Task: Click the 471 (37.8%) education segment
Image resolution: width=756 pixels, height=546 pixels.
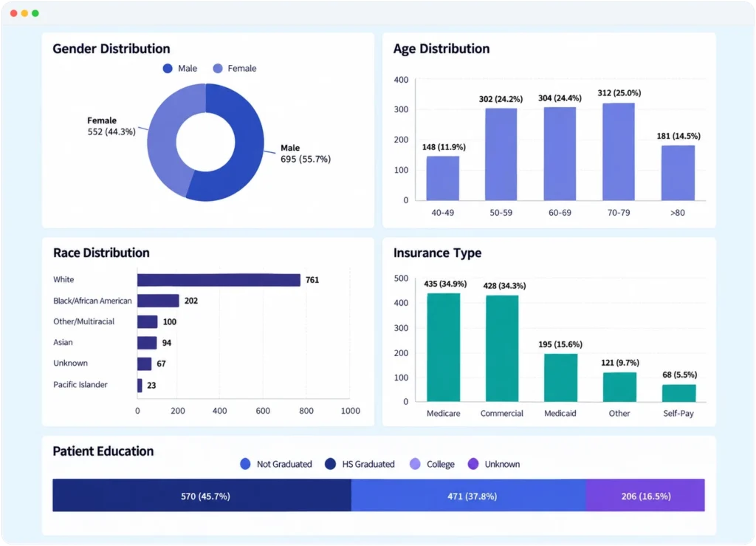Action: pyautogui.click(x=469, y=495)
